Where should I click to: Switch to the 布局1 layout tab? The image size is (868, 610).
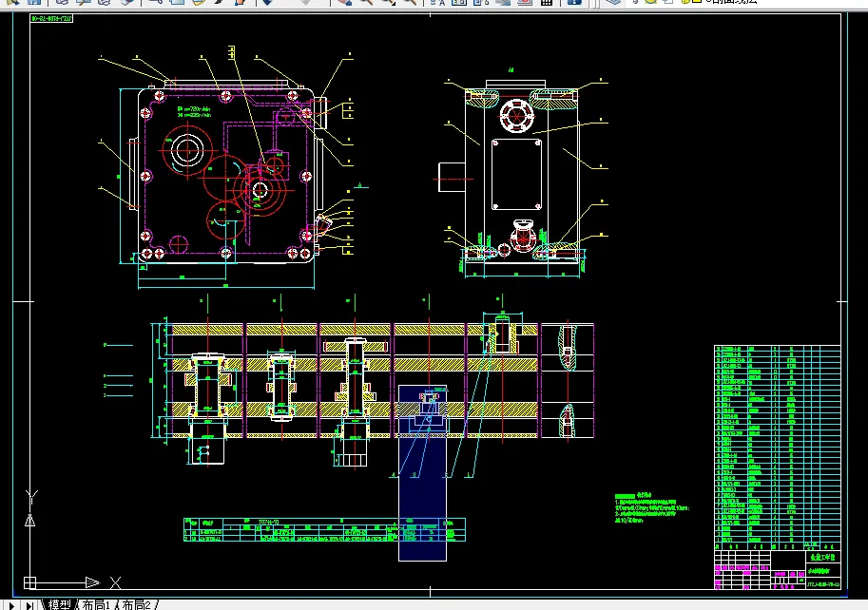coord(96,604)
